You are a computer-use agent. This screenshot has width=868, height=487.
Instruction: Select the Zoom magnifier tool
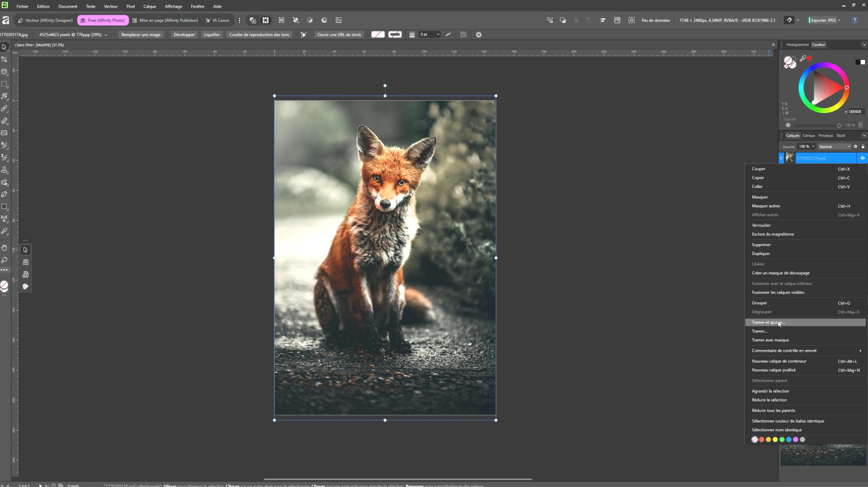click(x=5, y=260)
